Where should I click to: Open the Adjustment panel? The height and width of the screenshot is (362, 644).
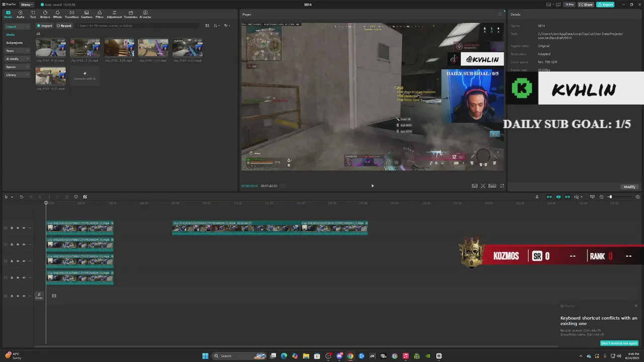pos(114,14)
